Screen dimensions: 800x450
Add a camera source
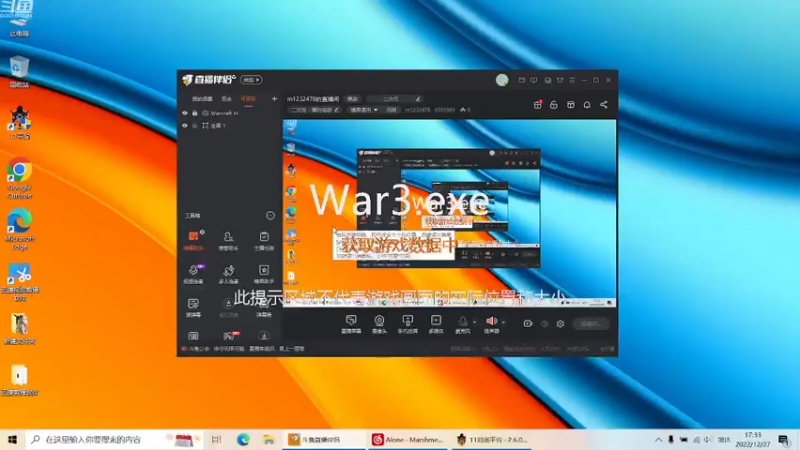(x=379, y=324)
